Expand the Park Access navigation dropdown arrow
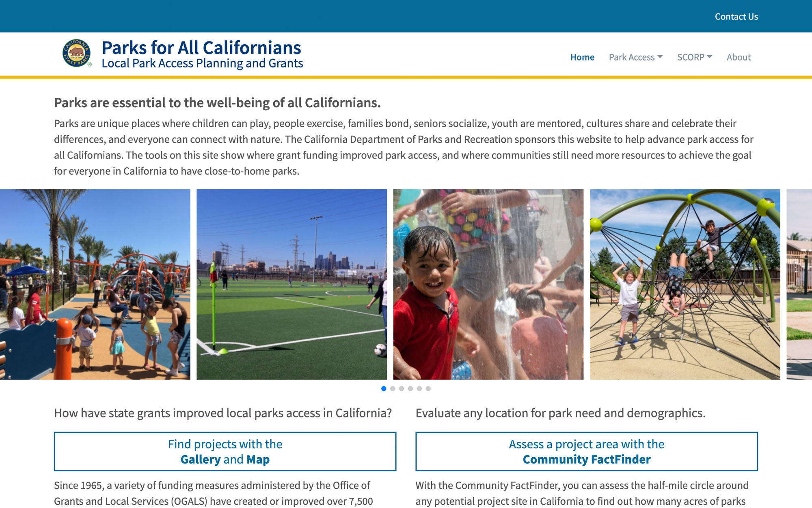Viewport: 812px width, 508px height. point(659,57)
